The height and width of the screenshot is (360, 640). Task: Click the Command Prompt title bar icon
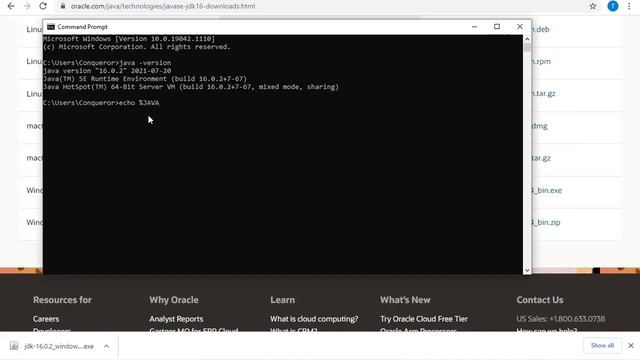click(51, 27)
